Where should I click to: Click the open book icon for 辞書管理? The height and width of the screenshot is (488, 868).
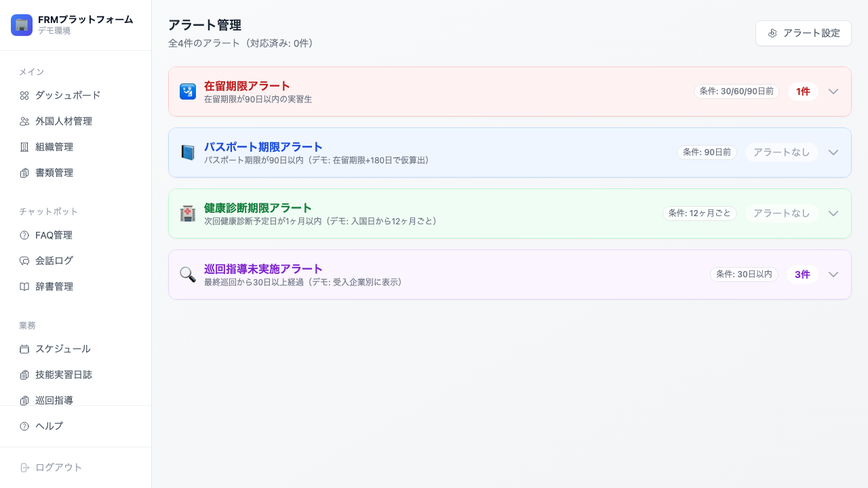click(x=24, y=287)
